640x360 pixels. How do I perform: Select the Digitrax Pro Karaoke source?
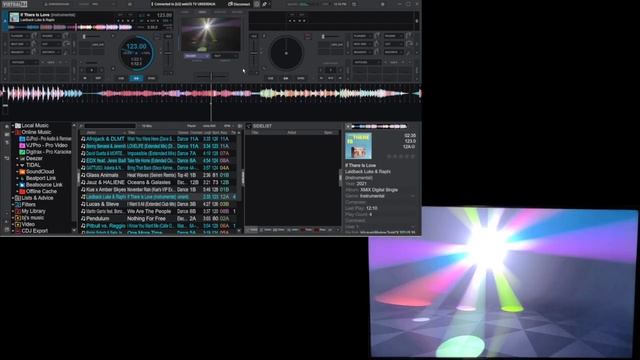[x=45, y=152]
